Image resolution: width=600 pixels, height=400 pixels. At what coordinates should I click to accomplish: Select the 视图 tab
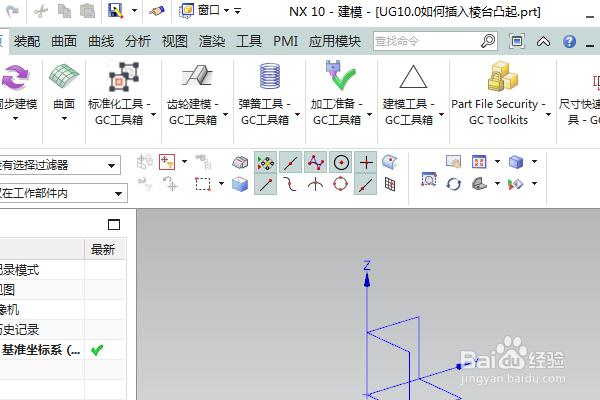point(175,41)
